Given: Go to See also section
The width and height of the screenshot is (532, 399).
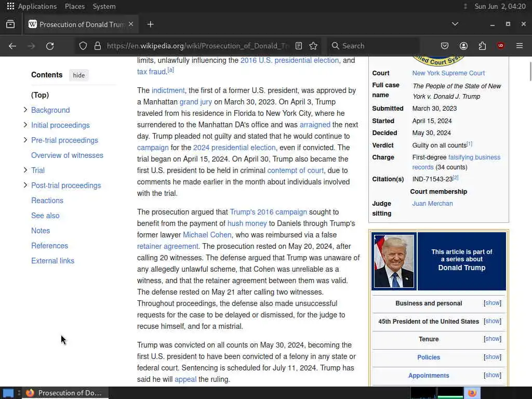Looking at the screenshot, I should 45,216.
